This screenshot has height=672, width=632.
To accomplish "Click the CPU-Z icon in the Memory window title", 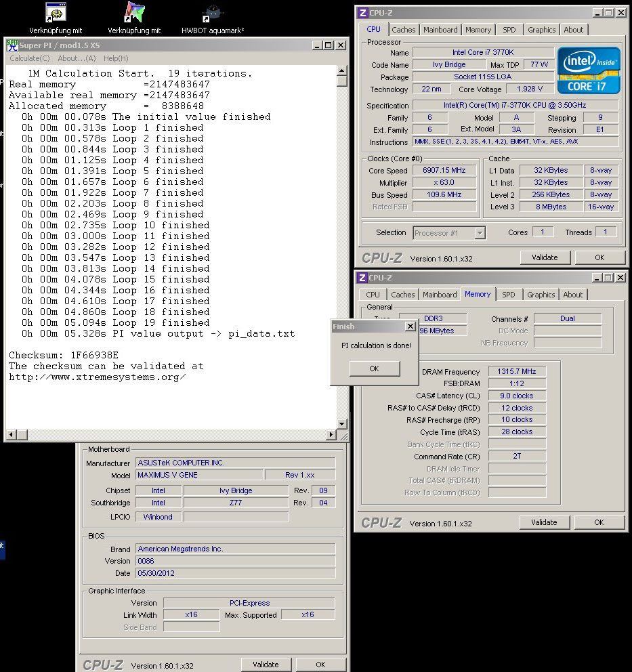I will [362, 278].
